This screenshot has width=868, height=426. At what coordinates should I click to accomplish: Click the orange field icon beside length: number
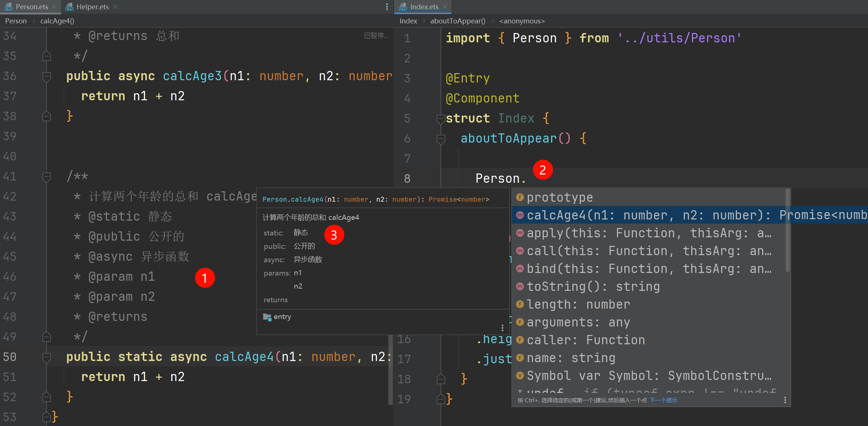520,304
